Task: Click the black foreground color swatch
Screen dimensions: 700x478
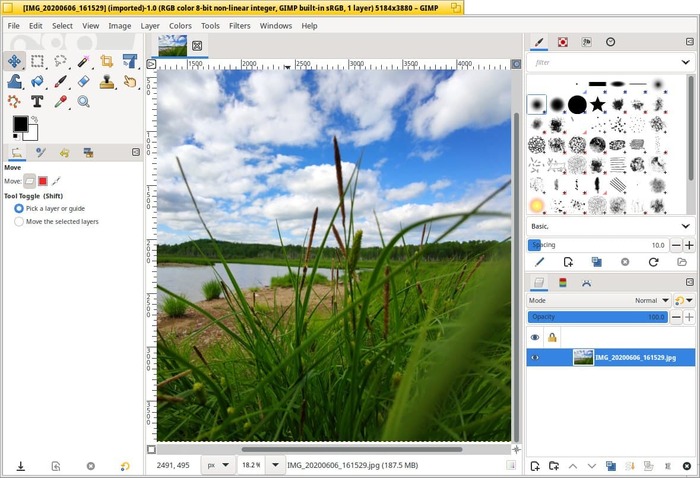Action: click(x=20, y=124)
